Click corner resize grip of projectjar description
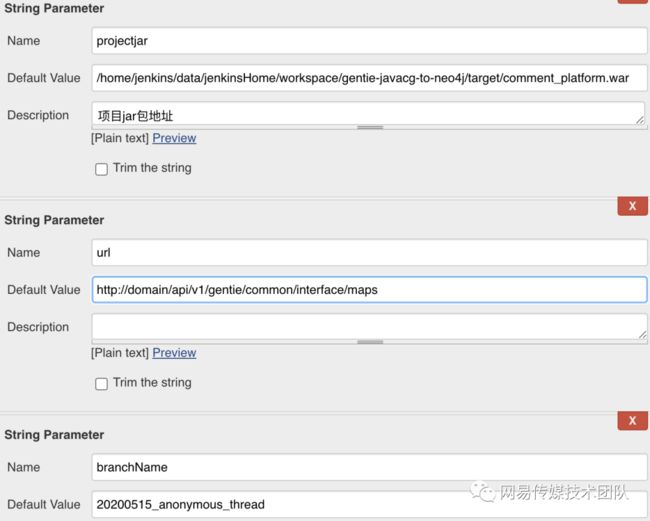 [x=640, y=121]
